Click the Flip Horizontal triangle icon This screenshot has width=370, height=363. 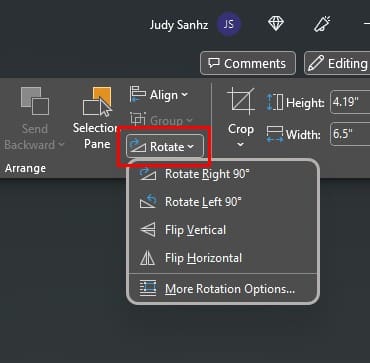(x=147, y=258)
